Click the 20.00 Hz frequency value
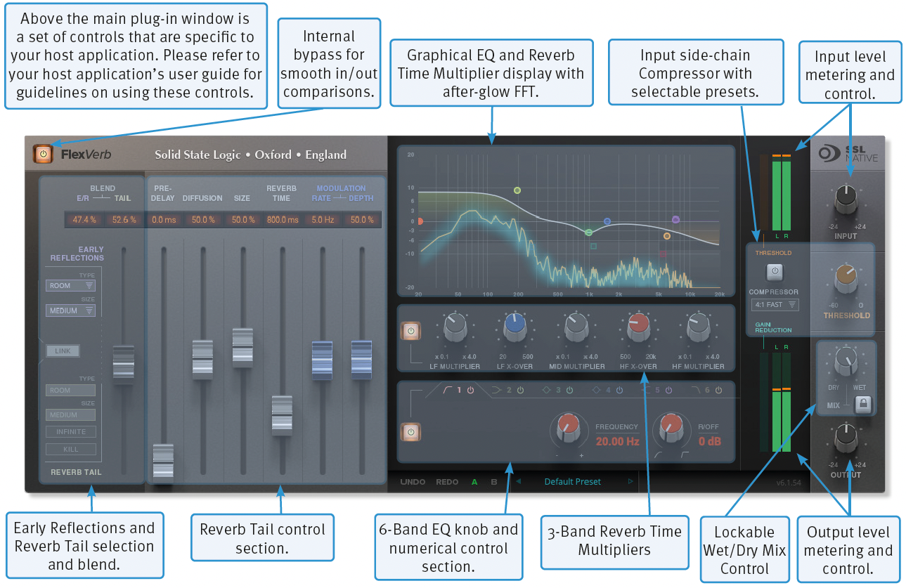 pos(618,442)
